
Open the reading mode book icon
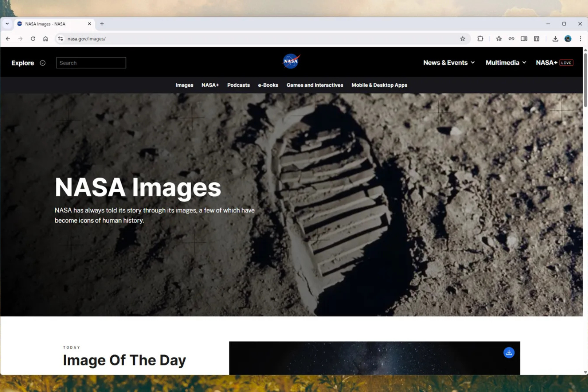[x=524, y=39]
